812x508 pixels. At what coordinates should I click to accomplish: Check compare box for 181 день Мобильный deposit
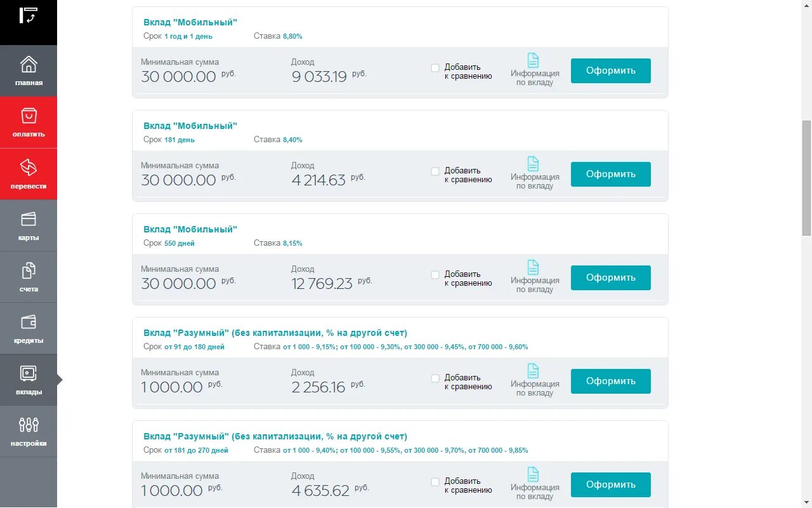click(x=435, y=171)
